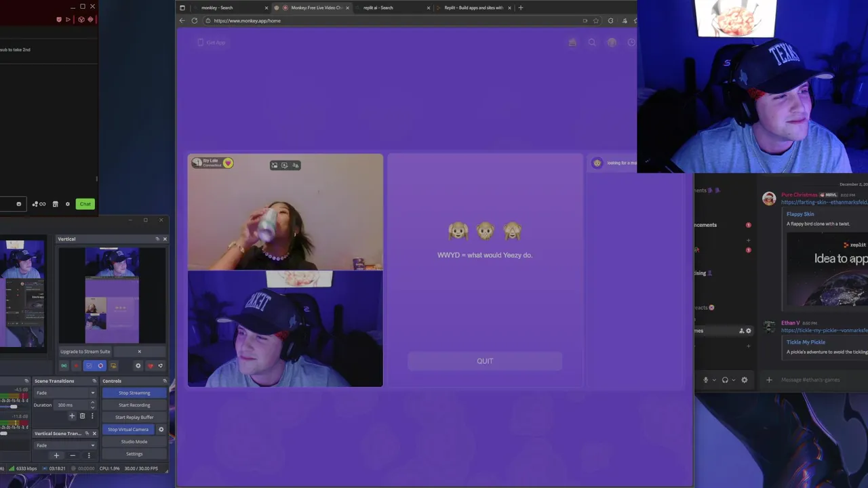This screenshot has height=488, width=868.
Task: Open Flappy Skin link in Discord
Action: [x=800, y=213]
